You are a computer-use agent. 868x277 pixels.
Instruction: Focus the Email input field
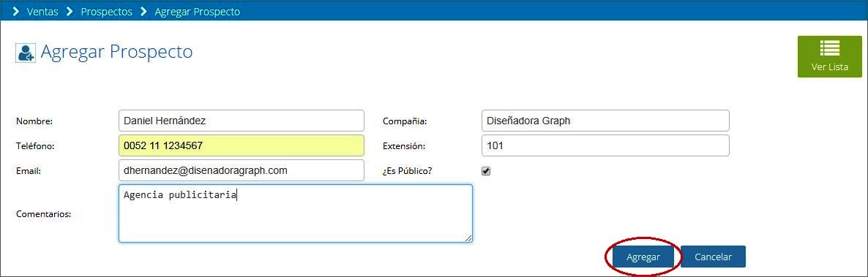click(242, 170)
